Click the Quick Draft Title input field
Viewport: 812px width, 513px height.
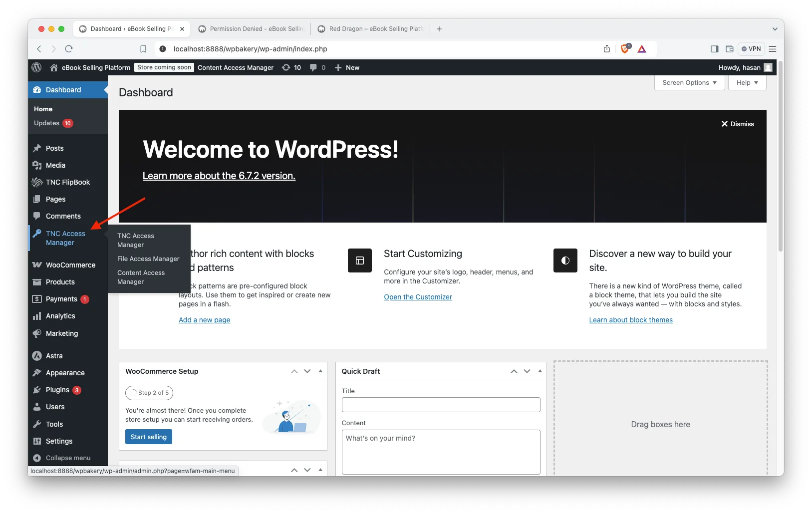(x=441, y=405)
